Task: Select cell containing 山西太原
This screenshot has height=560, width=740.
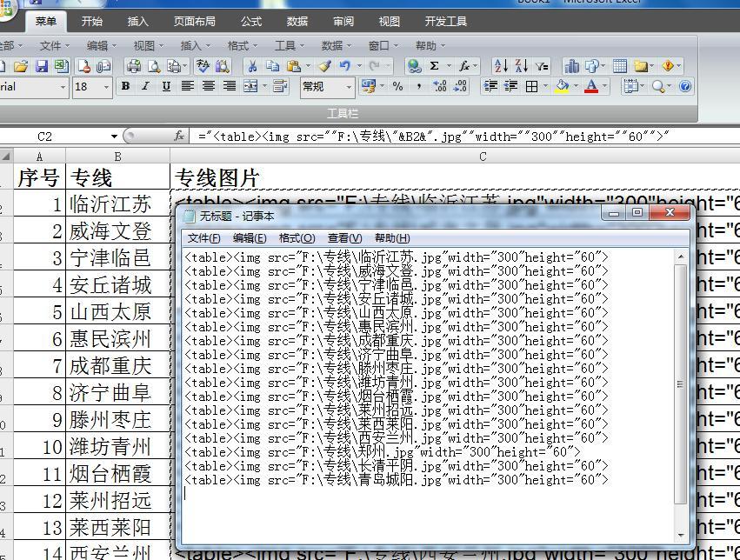Action: click(117, 311)
